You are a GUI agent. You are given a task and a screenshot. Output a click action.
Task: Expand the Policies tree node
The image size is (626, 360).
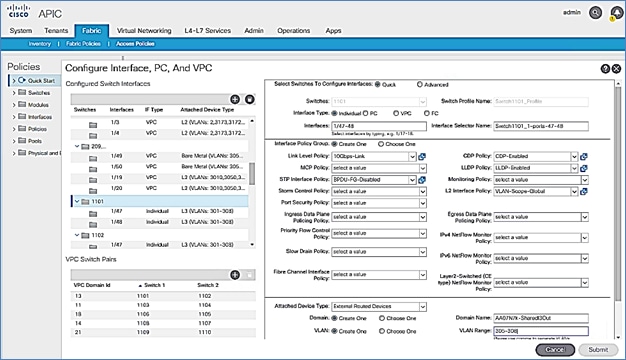click(x=14, y=129)
